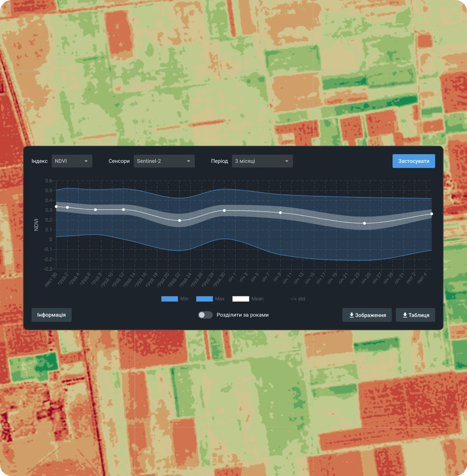Open the 3 місяці period dropdown
This screenshot has width=467, height=476.
pos(262,161)
